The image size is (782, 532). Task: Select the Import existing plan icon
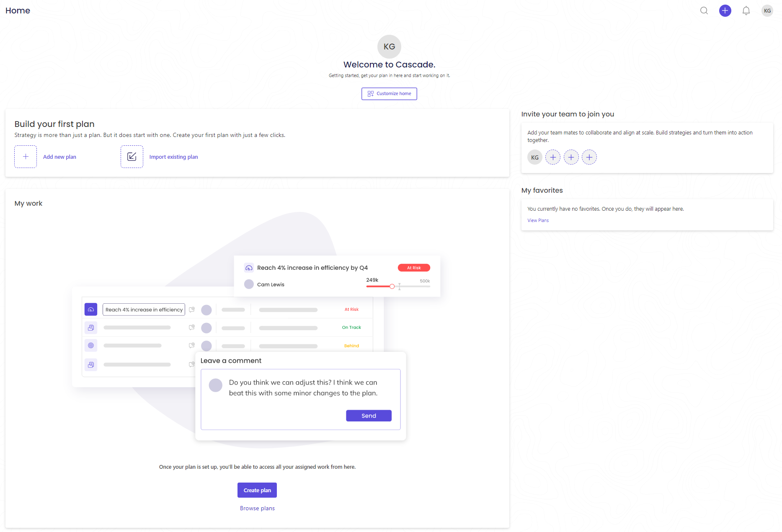132,156
